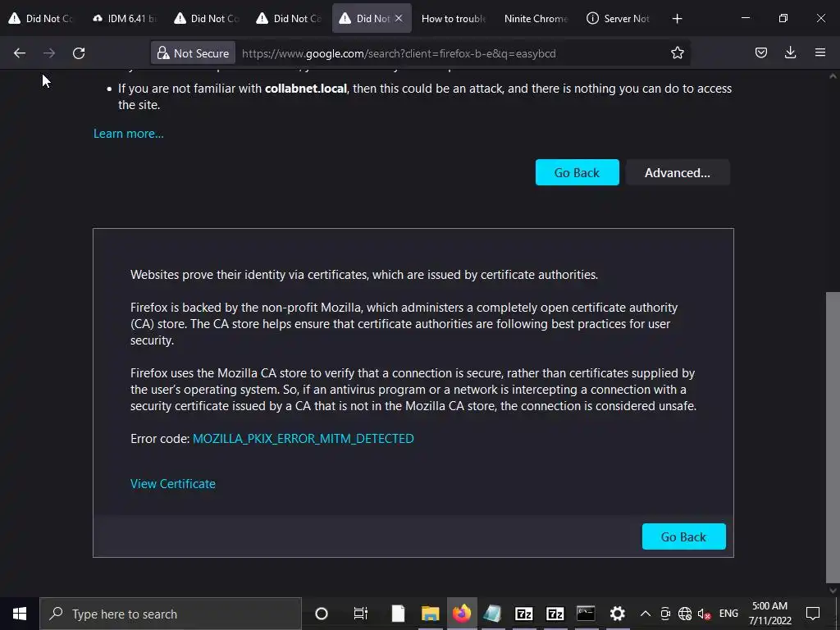The height and width of the screenshot is (630, 840).
Task: Open the View Certificate link
Action: 173,484
